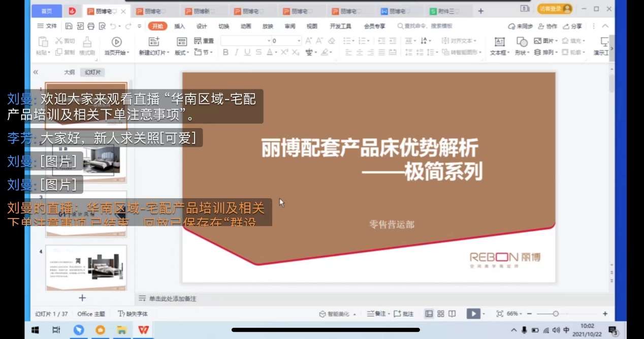
Task: Switch to the 设计 Design ribbon tab
Action: click(202, 26)
